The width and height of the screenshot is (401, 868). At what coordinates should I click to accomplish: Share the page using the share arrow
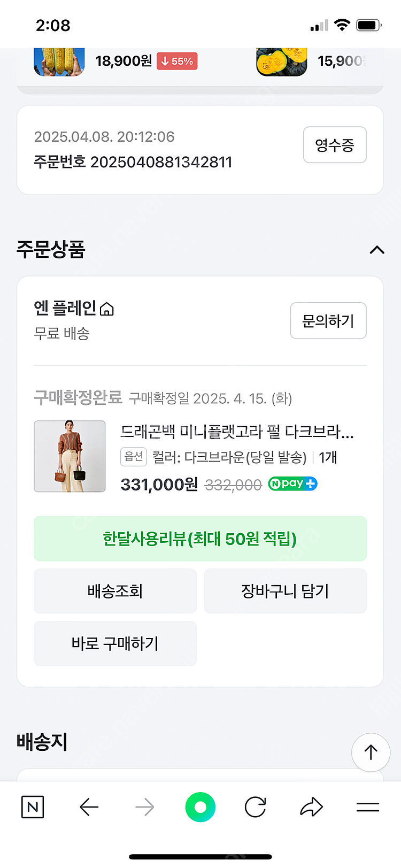click(311, 806)
